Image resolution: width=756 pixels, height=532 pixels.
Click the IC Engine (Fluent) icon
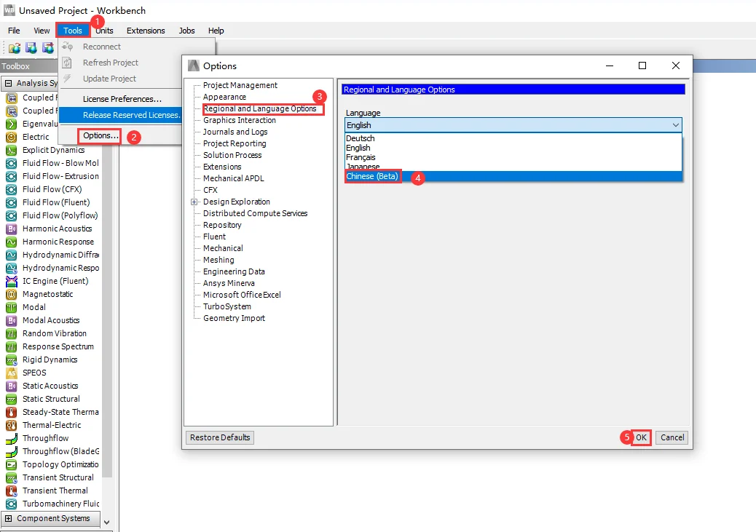[x=11, y=281]
